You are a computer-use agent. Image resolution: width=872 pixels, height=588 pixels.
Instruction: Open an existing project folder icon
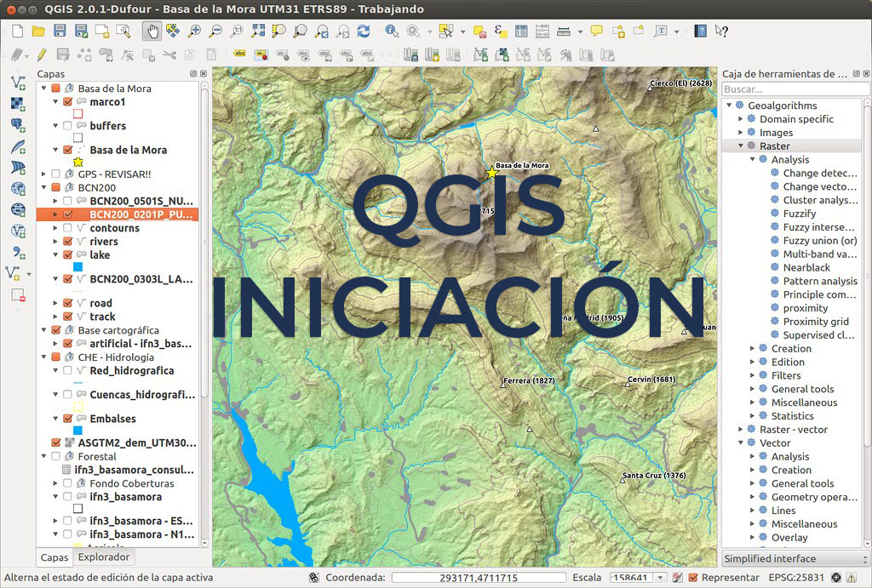click(38, 31)
